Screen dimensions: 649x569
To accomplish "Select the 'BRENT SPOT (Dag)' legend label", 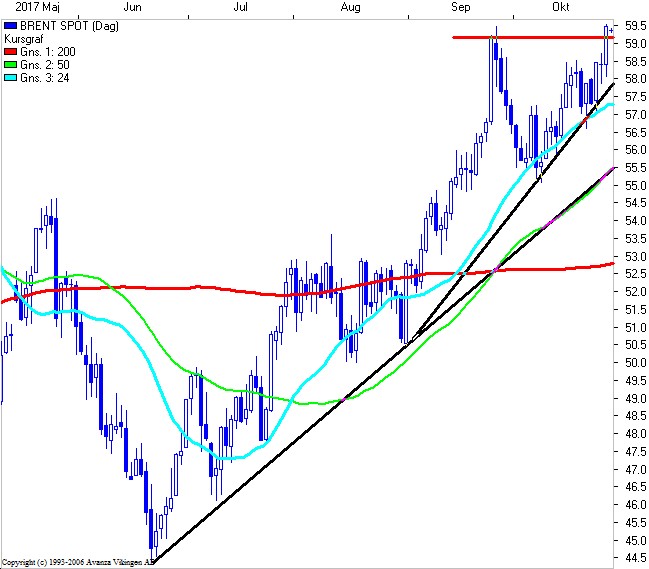I will (59, 26).
